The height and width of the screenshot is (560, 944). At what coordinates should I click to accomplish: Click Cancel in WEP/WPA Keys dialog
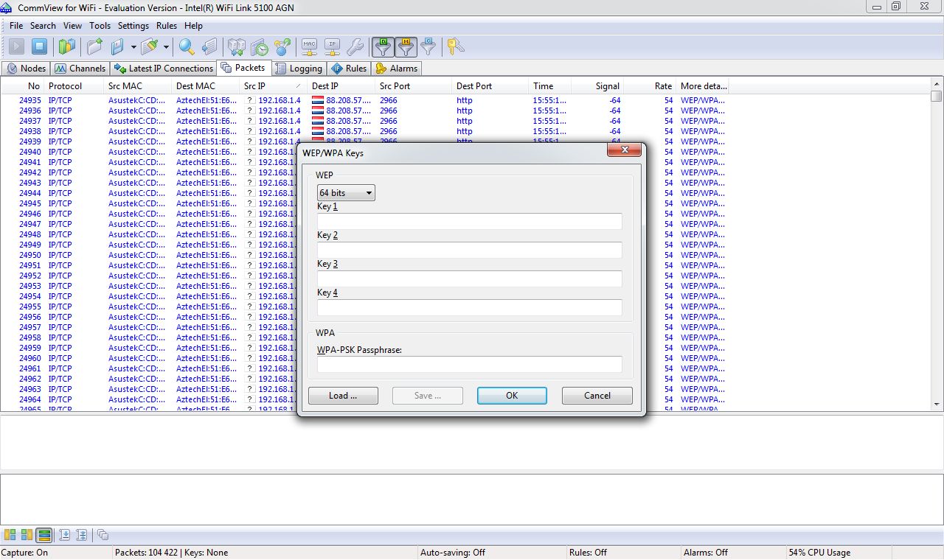[597, 396]
